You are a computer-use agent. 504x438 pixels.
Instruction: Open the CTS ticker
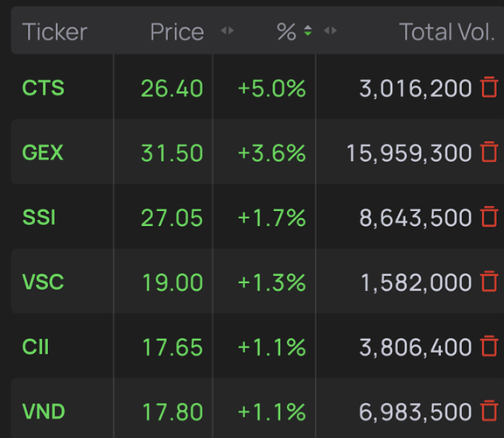[x=43, y=88]
